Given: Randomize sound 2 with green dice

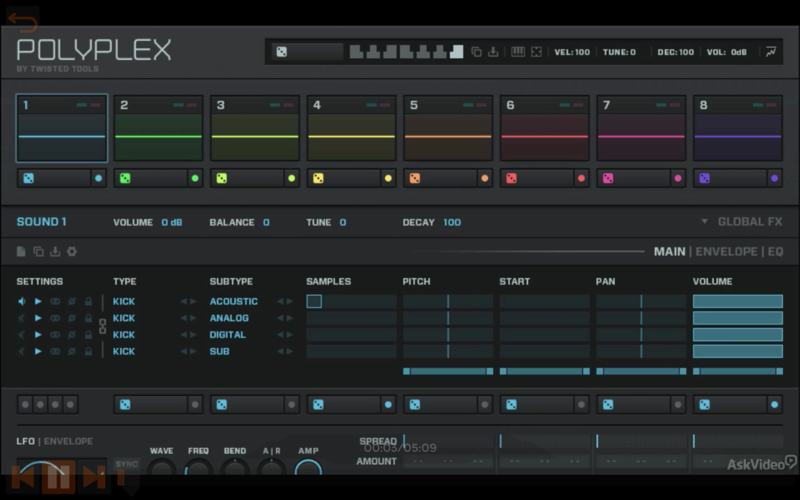Looking at the screenshot, I should 125,178.
